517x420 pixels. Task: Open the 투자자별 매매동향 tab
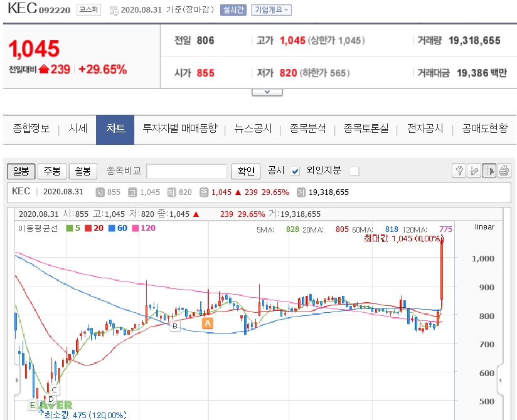tap(180, 129)
